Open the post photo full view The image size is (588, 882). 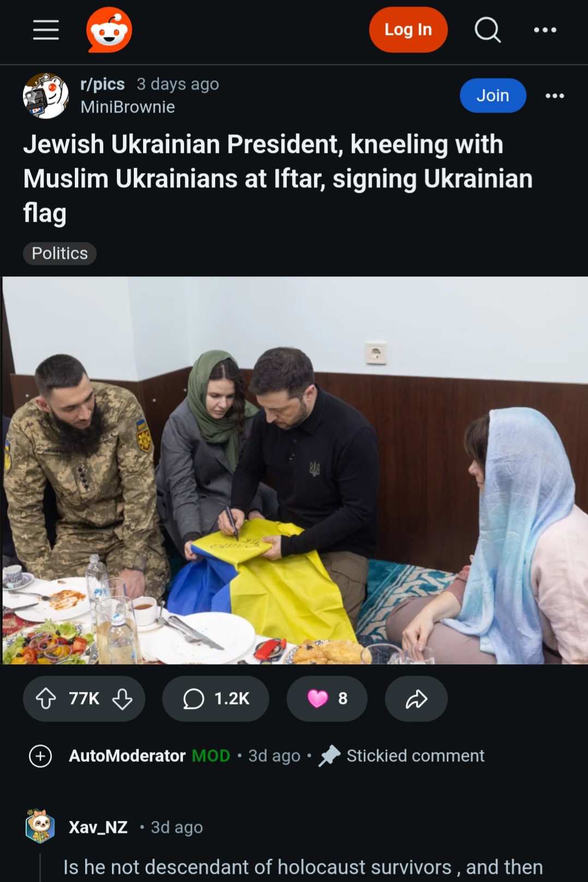point(295,470)
